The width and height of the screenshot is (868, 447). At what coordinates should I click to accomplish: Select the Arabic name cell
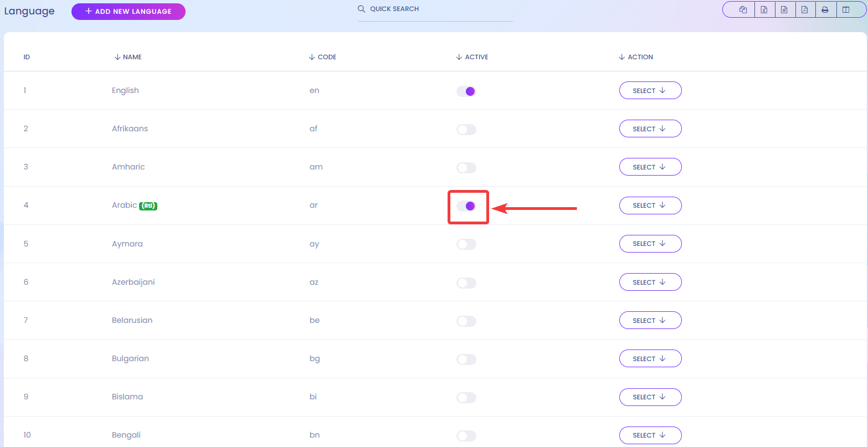tap(124, 205)
